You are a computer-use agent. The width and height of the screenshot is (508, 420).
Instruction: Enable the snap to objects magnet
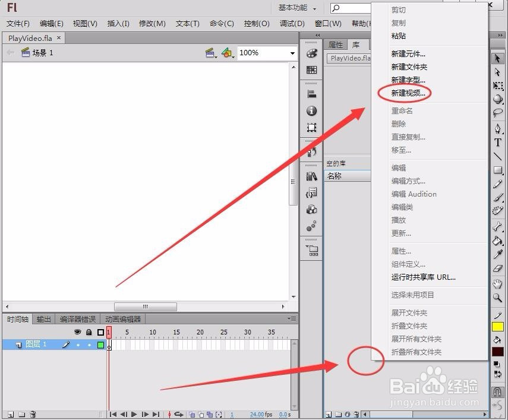[x=498, y=393]
